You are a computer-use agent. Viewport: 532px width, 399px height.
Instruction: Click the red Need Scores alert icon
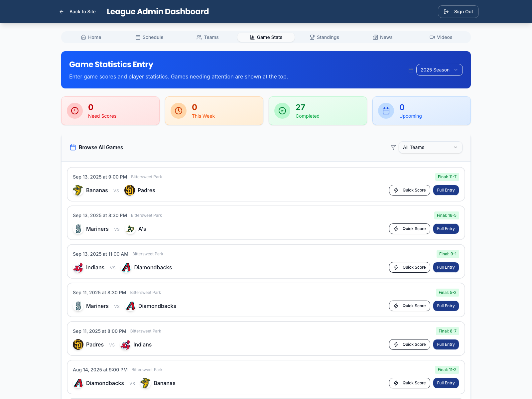(75, 111)
